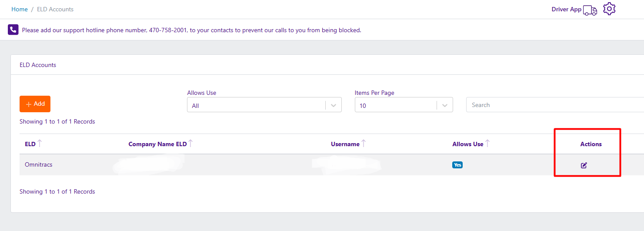
Task: Click the edit icon for Omnitracs row
Action: [584, 165]
